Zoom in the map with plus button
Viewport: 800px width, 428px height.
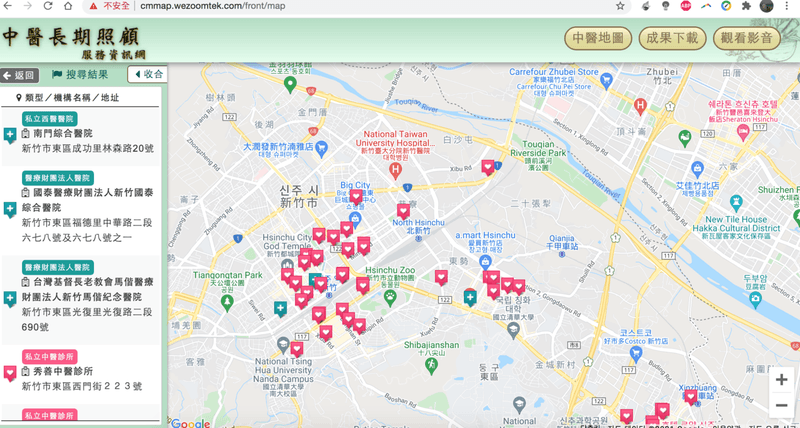pos(781,380)
